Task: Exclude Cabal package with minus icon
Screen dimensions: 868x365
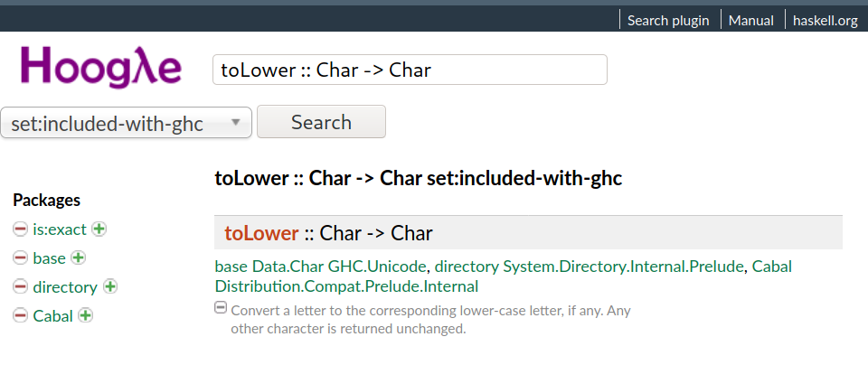Action: point(20,316)
